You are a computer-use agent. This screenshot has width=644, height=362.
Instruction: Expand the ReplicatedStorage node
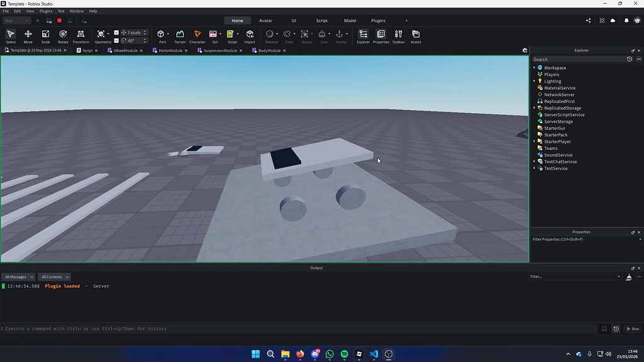click(535, 108)
